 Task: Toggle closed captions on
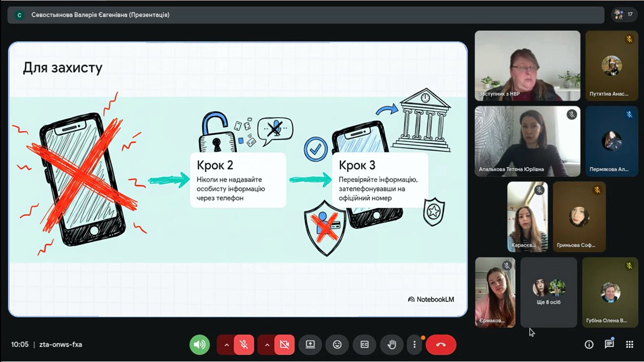pyautogui.click(x=364, y=345)
